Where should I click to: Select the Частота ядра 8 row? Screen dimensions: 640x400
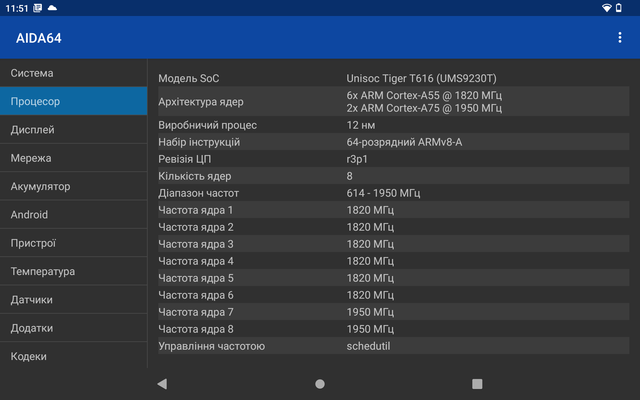pos(393,329)
